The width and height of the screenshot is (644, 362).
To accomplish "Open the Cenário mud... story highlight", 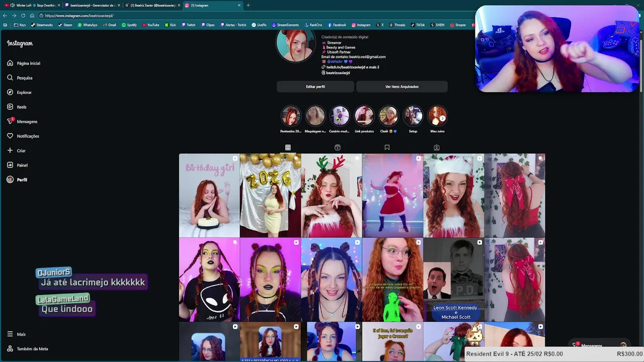I will click(x=339, y=119).
